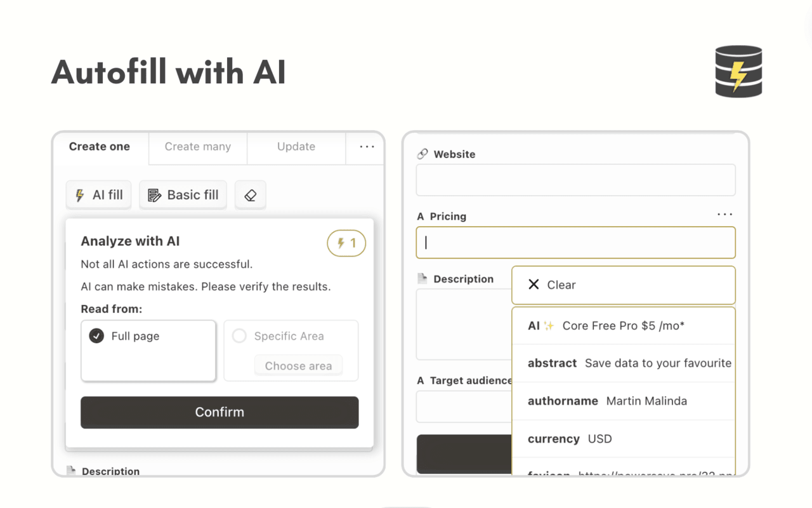Switch to the Update tab
Screen dimensions: 812x508
point(296,147)
